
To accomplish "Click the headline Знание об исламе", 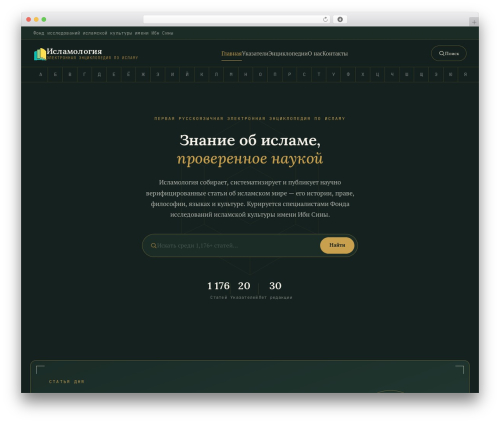I will tap(250, 140).
